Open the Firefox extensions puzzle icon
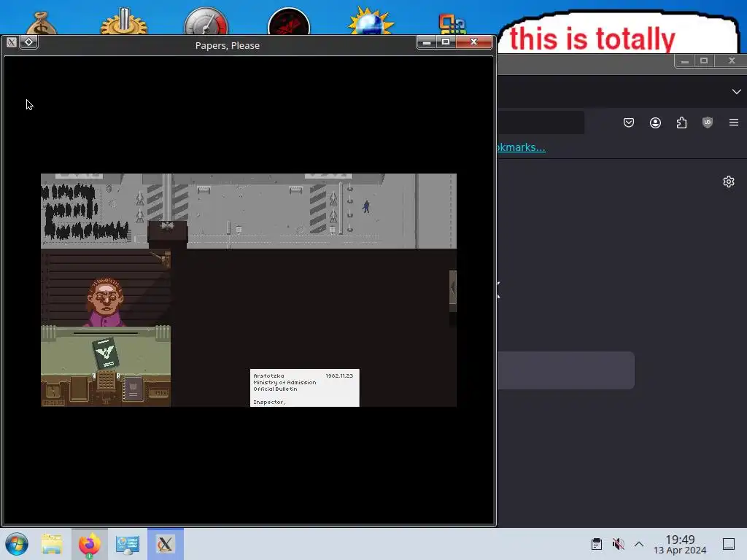747x560 pixels. coord(682,122)
